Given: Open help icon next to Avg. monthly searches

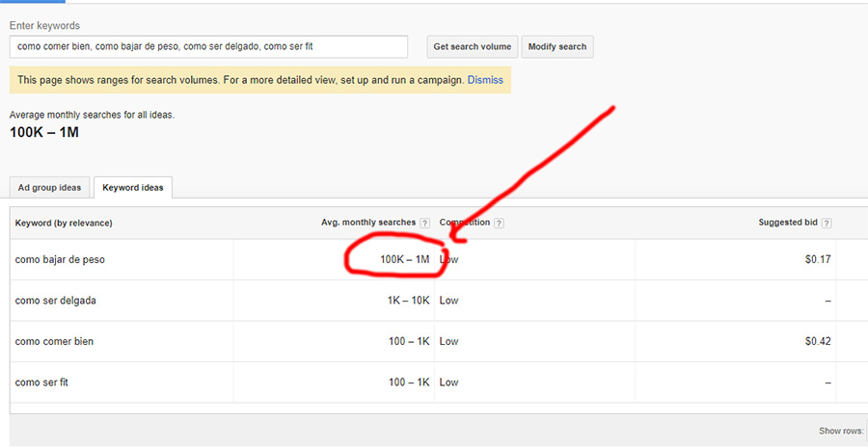Looking at the screenshot, I should [424, 224].
